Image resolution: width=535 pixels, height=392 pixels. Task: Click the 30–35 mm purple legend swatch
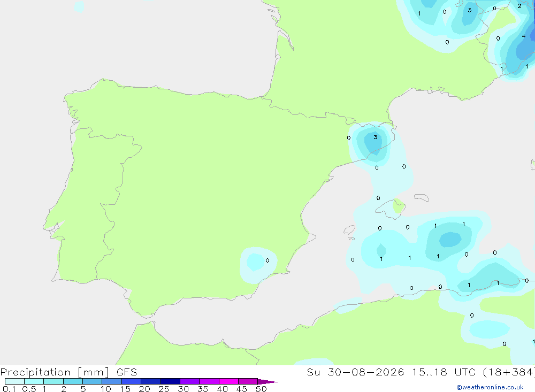pyautogui.click(x=190, y=381)
